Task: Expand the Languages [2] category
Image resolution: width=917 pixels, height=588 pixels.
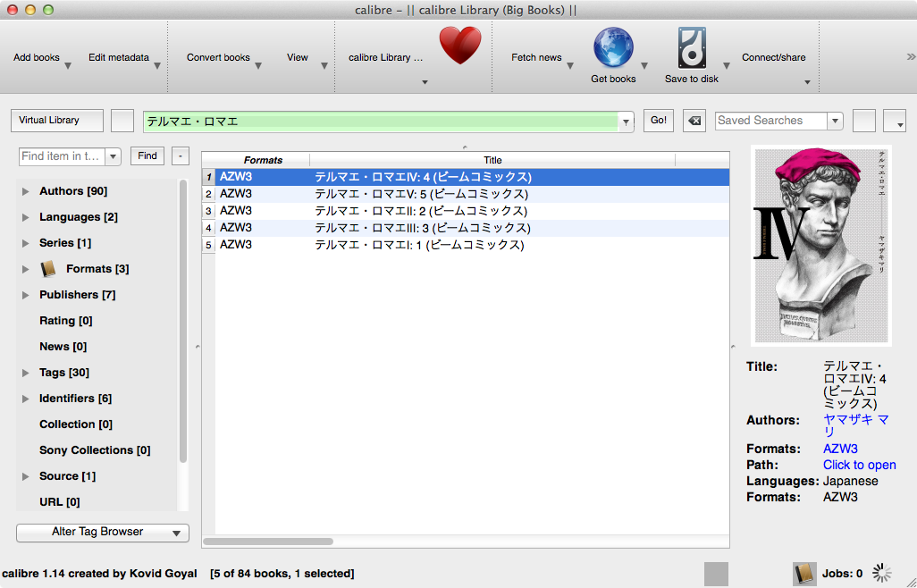Action: (26, 217)
